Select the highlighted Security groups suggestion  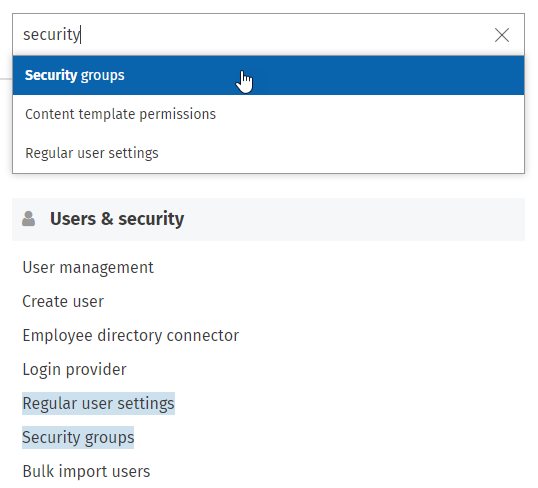pos(268,75)
